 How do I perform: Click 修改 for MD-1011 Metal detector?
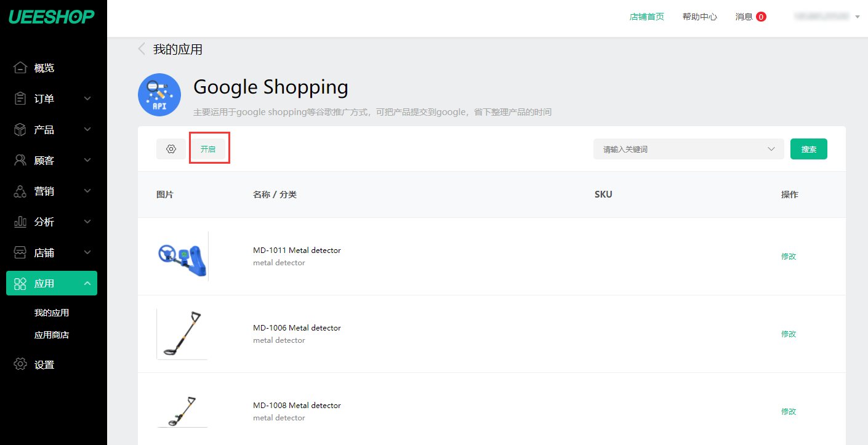coord(789,256)
